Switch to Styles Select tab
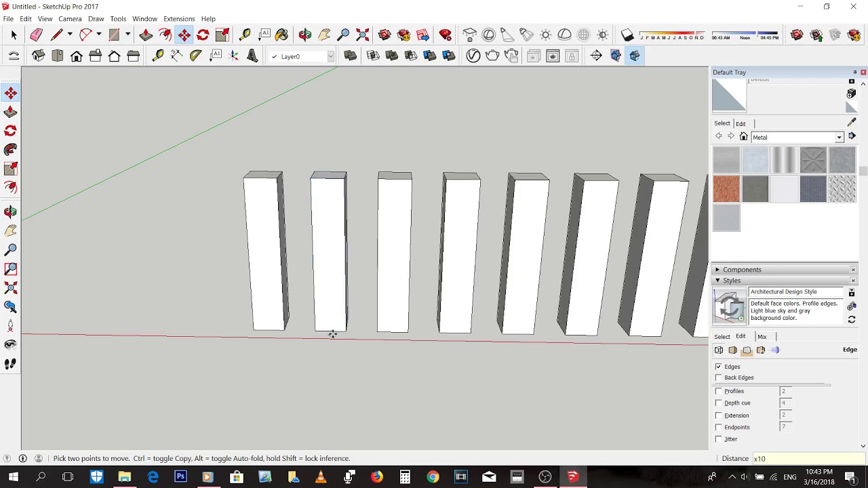The height and width of the screenshot is (488, 868). [722, 337]
